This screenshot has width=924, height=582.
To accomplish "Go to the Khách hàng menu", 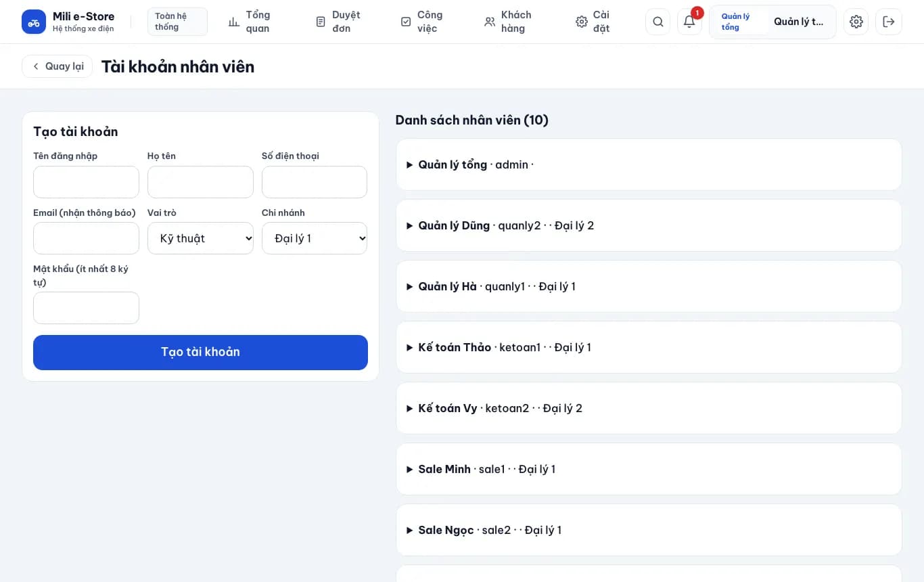I will tap(509, 22).
